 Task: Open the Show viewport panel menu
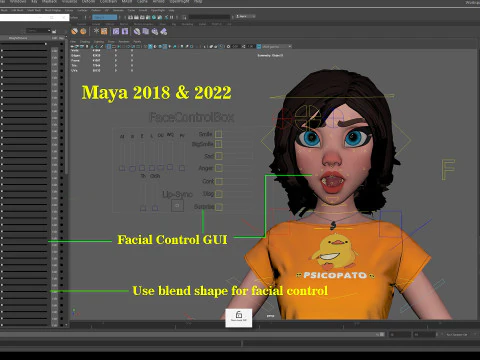[111, 42]
